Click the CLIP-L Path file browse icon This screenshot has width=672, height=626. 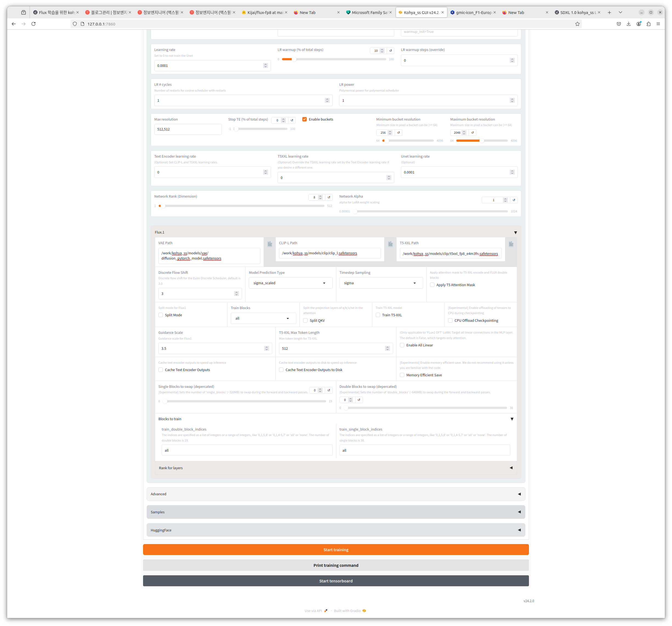click(x=391, y=244)
